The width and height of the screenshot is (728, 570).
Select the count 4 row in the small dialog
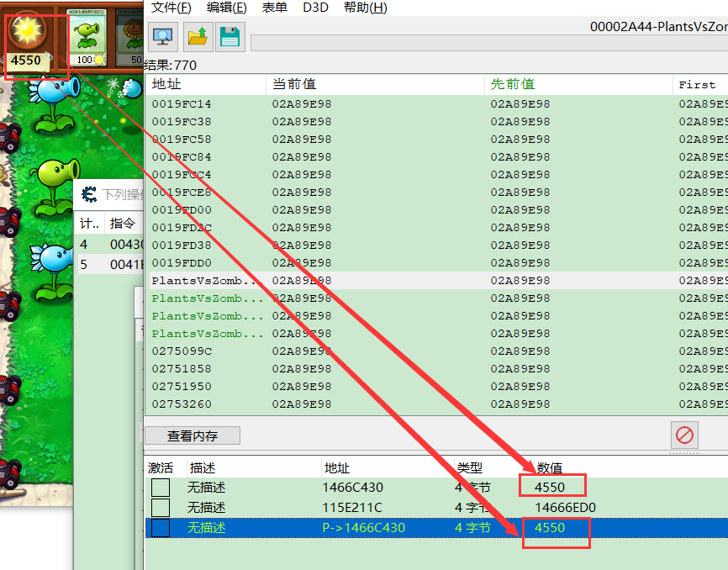pos(110,245)
